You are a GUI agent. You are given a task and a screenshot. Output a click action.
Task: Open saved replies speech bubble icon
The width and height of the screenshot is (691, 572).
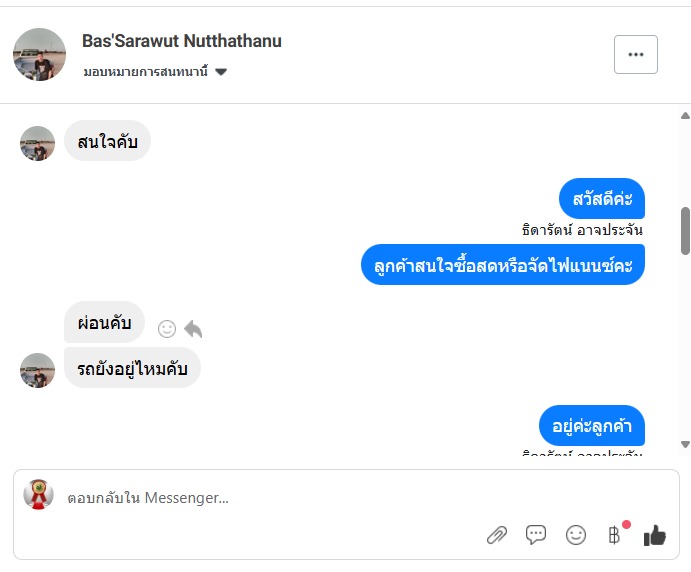tap(536, 535)
